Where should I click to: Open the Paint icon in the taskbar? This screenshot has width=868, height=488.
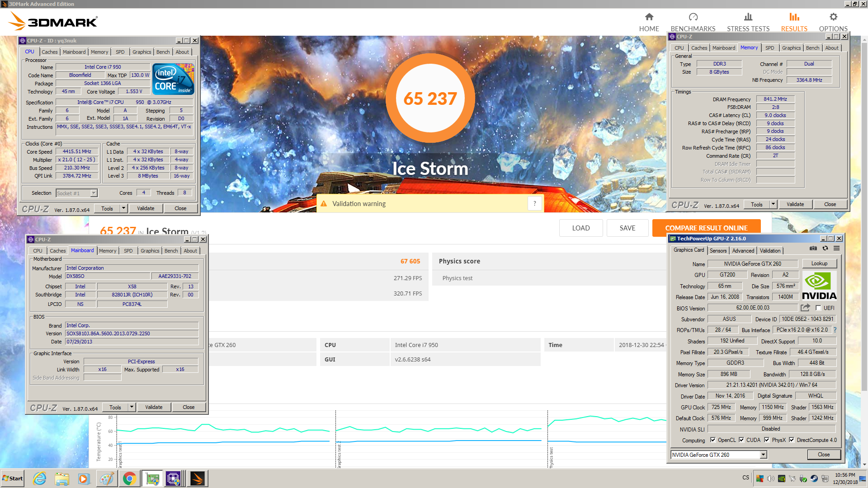point(106,479)
